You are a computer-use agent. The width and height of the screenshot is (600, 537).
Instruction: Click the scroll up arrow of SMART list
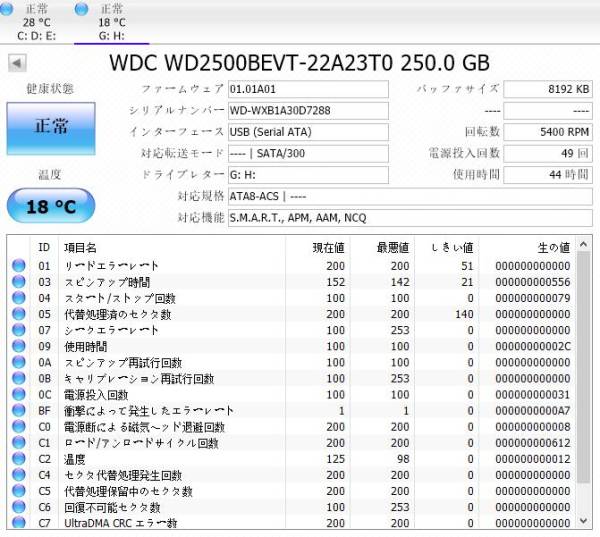click(583, 244)
